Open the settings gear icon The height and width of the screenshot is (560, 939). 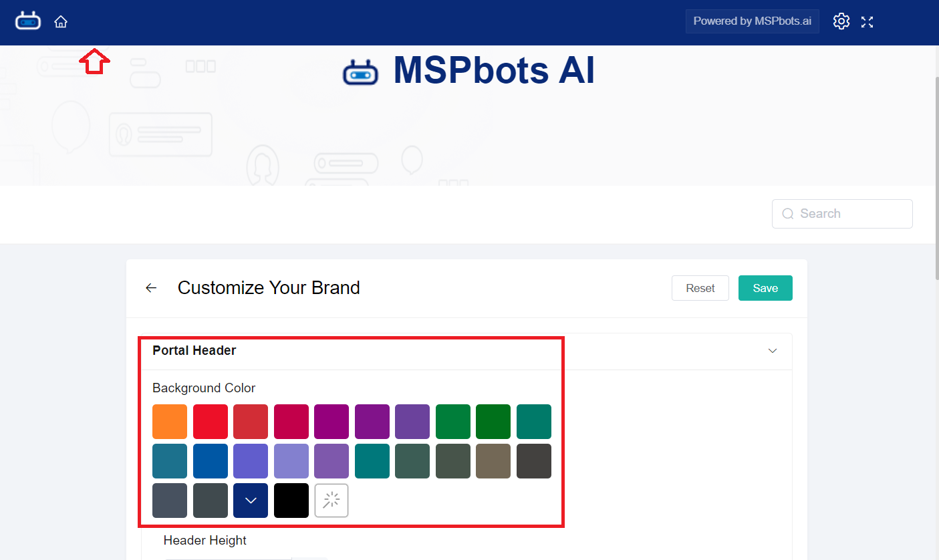coord(841,21)
